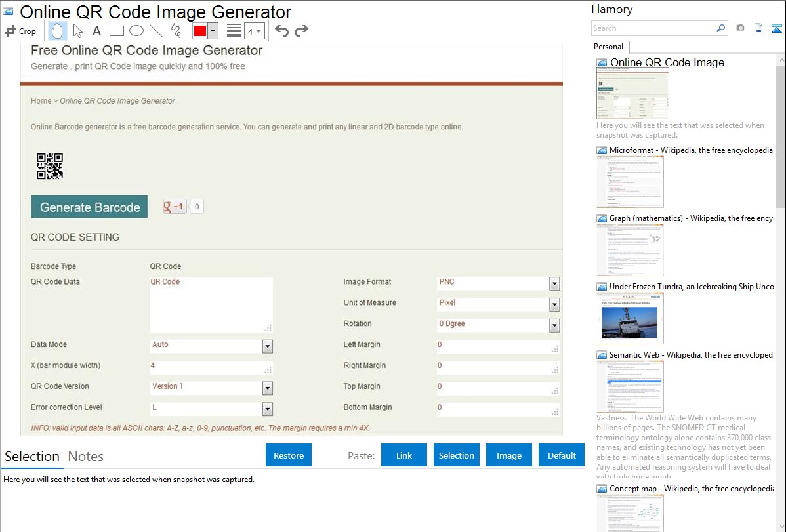Open the Personal tab
Viewport: 786px width, 532px height.
[x=609, y=47]
